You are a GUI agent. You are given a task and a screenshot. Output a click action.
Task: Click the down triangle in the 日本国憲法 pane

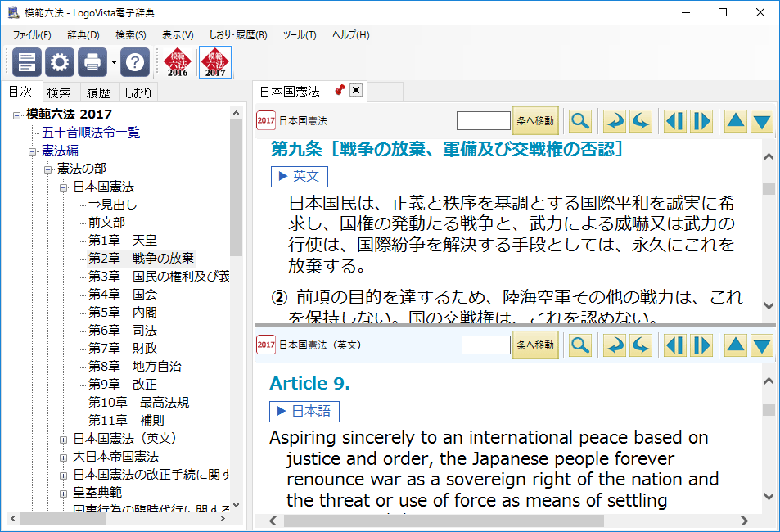(762, 121)
